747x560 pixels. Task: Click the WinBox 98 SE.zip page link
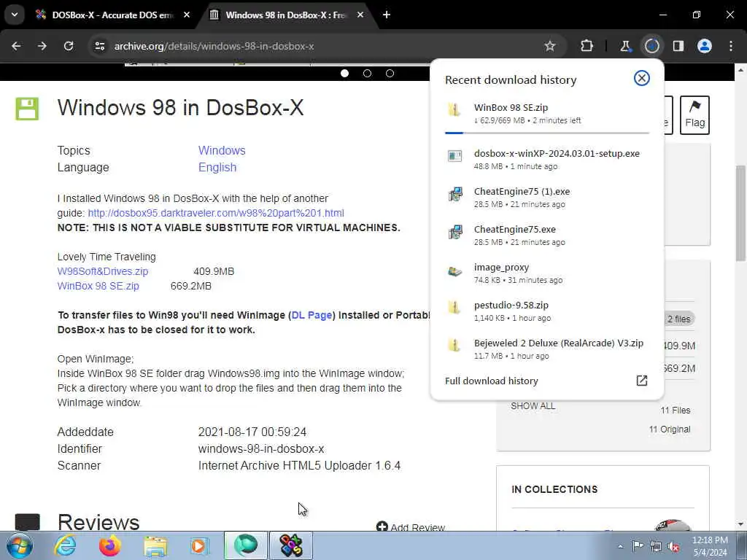[x=98, y=286]
